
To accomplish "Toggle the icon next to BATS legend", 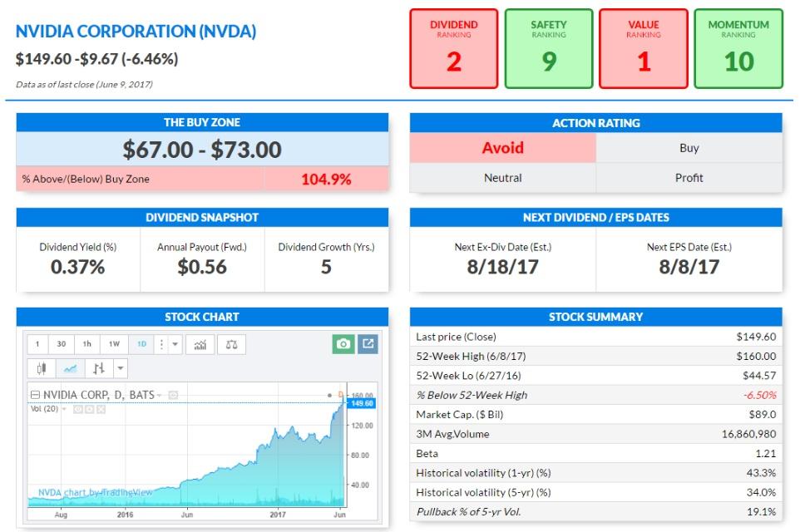I will click(174, 395).
